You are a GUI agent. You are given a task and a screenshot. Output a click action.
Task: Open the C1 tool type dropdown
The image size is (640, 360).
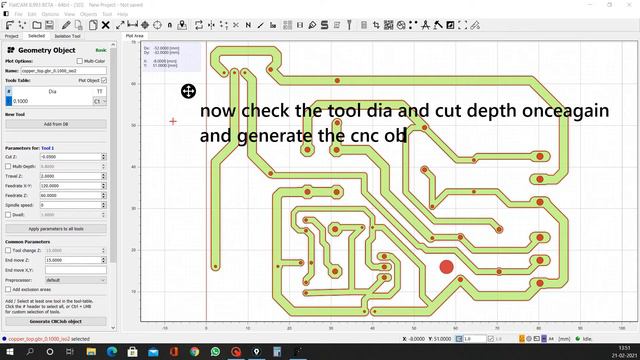(x=100, y=101)
